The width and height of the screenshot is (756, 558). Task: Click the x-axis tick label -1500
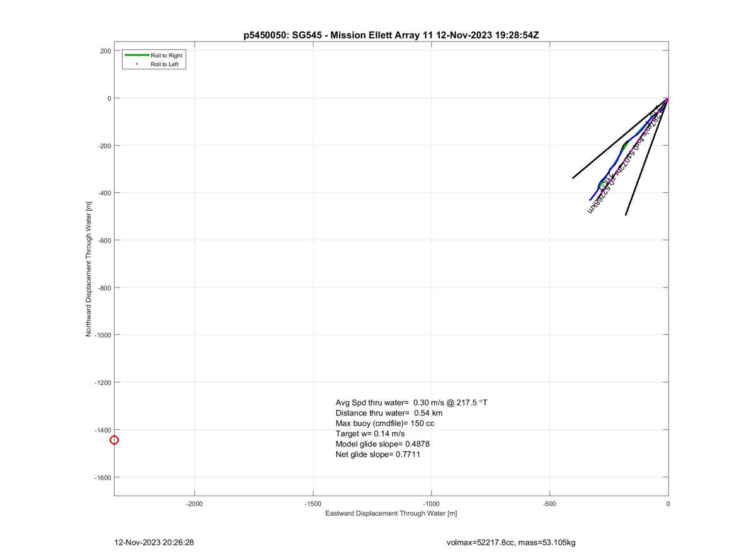(313, 504)
